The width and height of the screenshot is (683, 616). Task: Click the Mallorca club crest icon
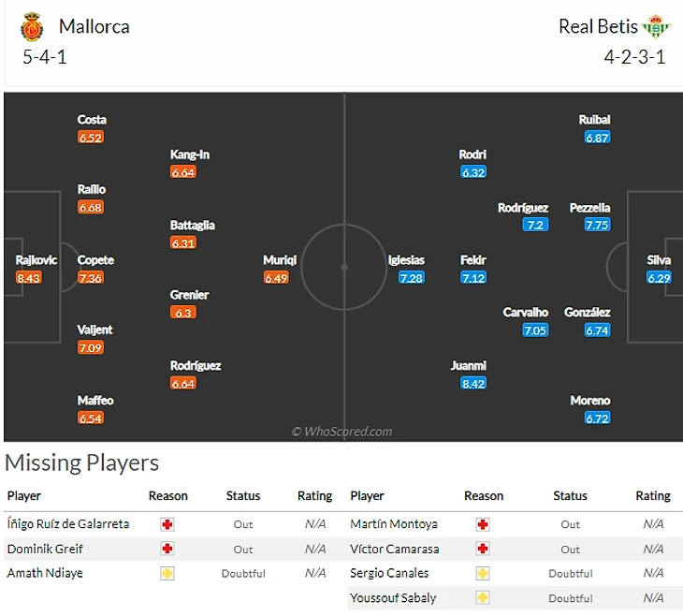pyautogui.click(x=31, y=26)
